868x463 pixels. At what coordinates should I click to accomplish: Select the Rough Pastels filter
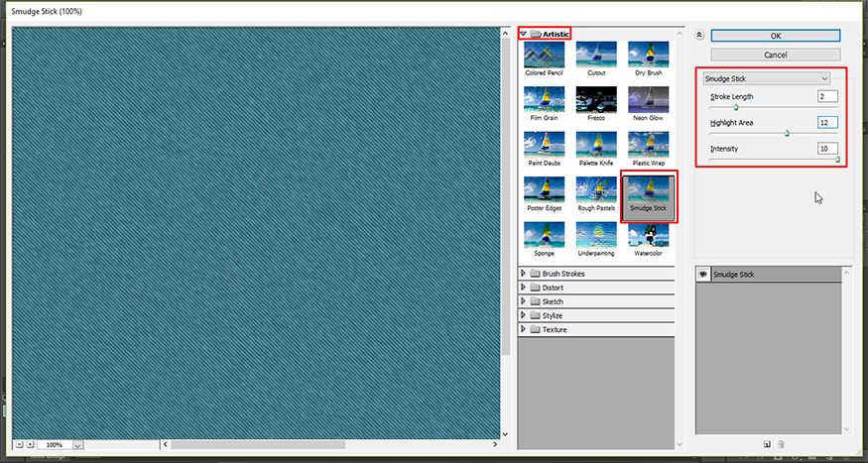click(596, 193)
